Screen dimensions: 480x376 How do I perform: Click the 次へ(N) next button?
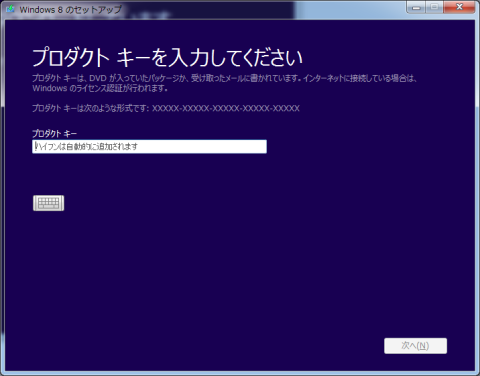(415, 346)
